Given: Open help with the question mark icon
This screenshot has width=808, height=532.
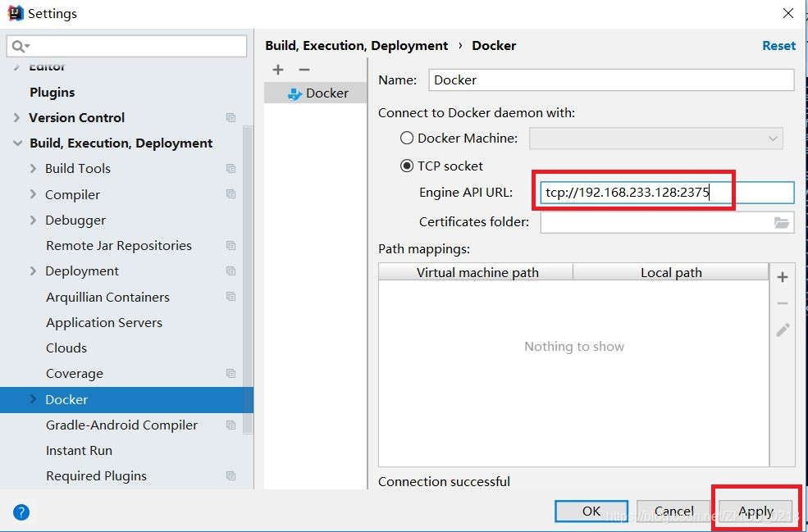Looking at the screenshot, I should coord(21,512).
